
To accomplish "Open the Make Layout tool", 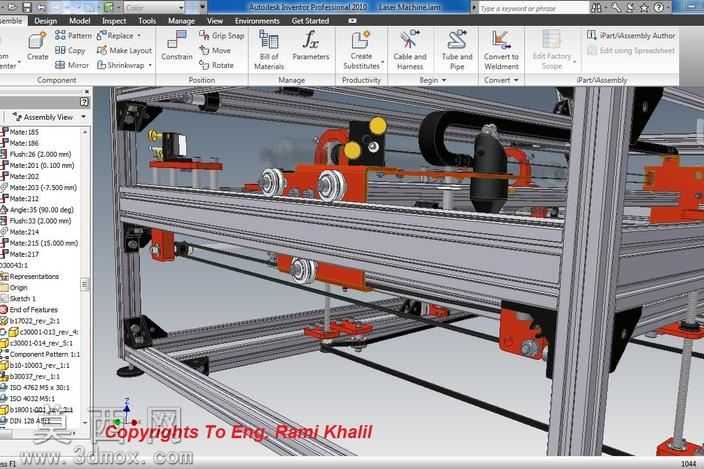I will point(124,50).
